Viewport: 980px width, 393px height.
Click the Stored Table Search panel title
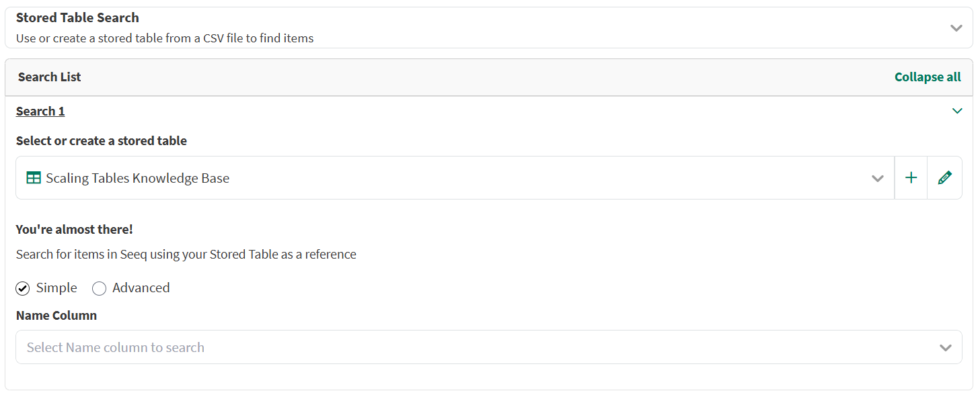pyautogui.click(x=77, y=17)
